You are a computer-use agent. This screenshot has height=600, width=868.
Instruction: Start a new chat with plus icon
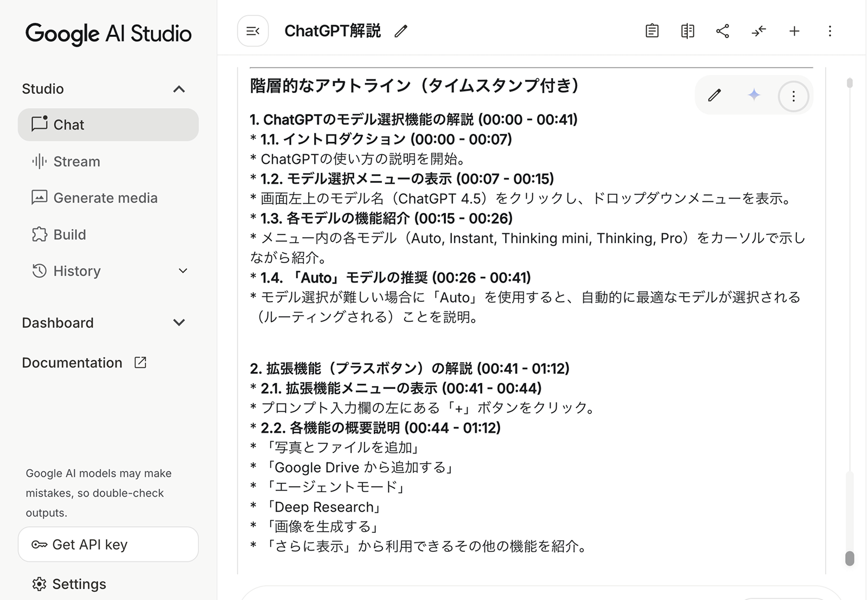pyautogui.click(x=794, y=31)
